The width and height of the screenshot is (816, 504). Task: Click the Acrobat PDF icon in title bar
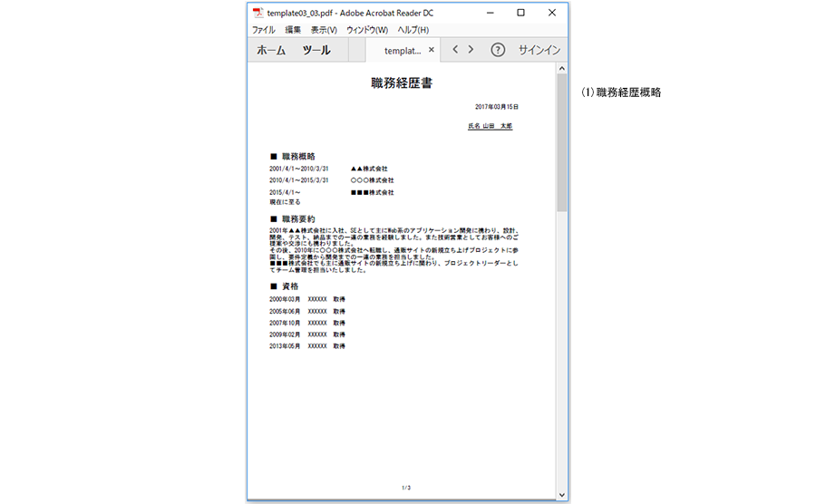(258, 13)
